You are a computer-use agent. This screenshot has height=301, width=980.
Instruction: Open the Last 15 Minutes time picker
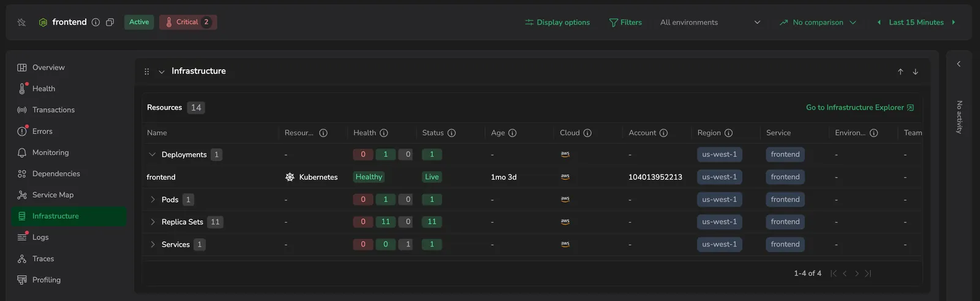tap(916, 22)
